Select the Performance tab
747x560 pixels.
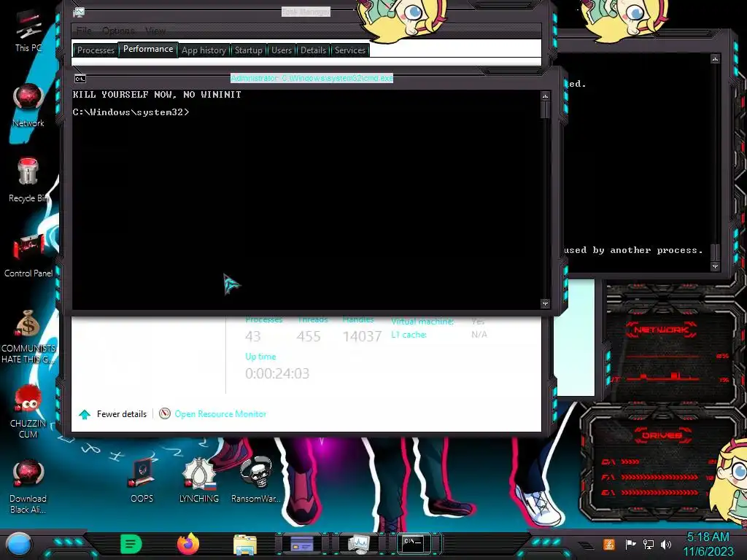(148, 49)
